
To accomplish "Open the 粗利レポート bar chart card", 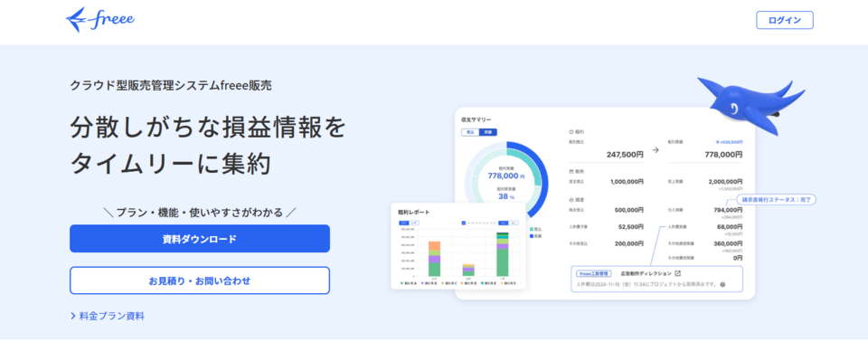I will [458, 245].
